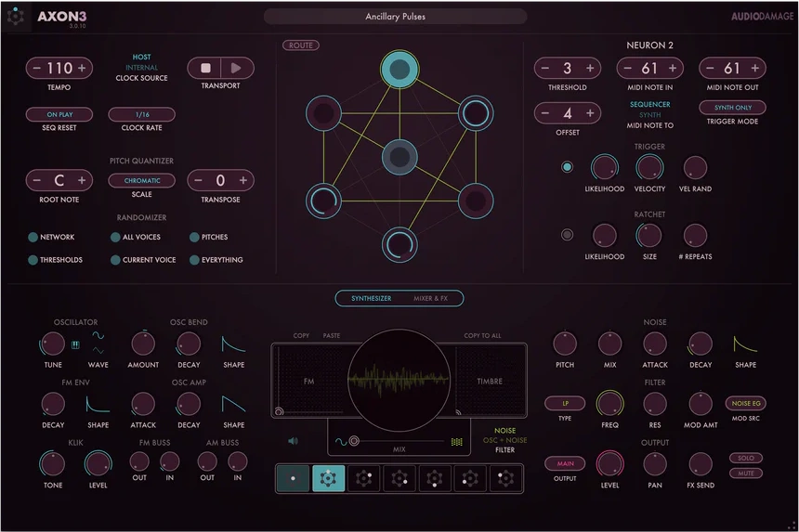Select the upper-left neuron node
Screen dimensions: 799x532
click(323, 113)
